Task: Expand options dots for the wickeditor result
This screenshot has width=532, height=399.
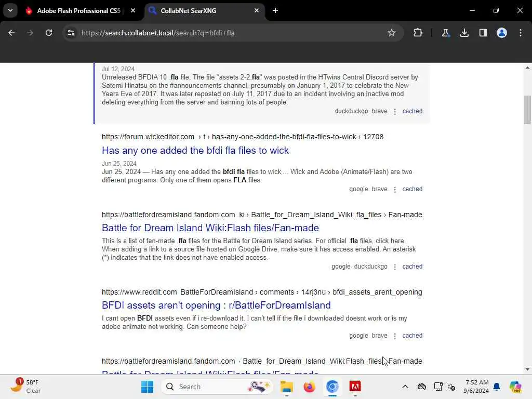Action: (395, 190)
